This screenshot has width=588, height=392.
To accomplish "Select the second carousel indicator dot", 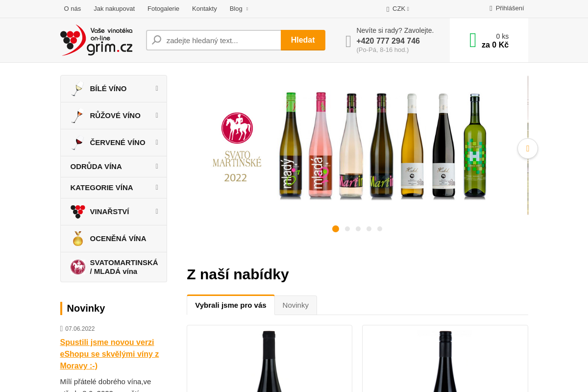I will pos(347,228).
